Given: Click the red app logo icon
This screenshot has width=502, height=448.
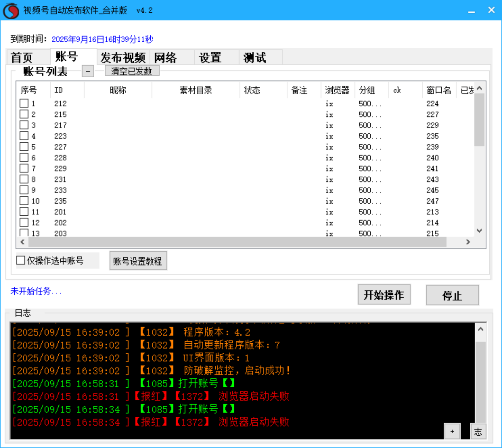Looking at the screenshot, I should (10, 10).
